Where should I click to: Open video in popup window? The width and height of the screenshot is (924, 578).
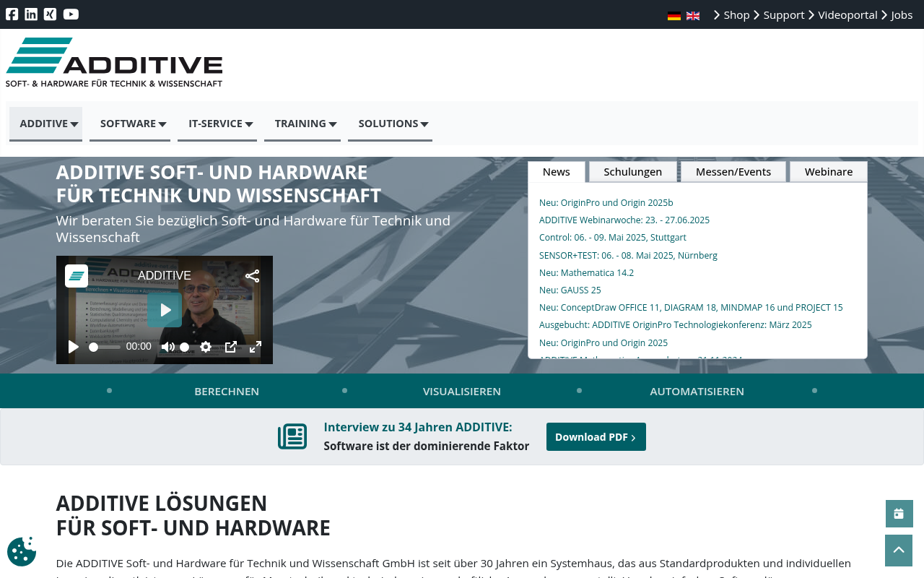pyautogui.click(x=231, y=347)
